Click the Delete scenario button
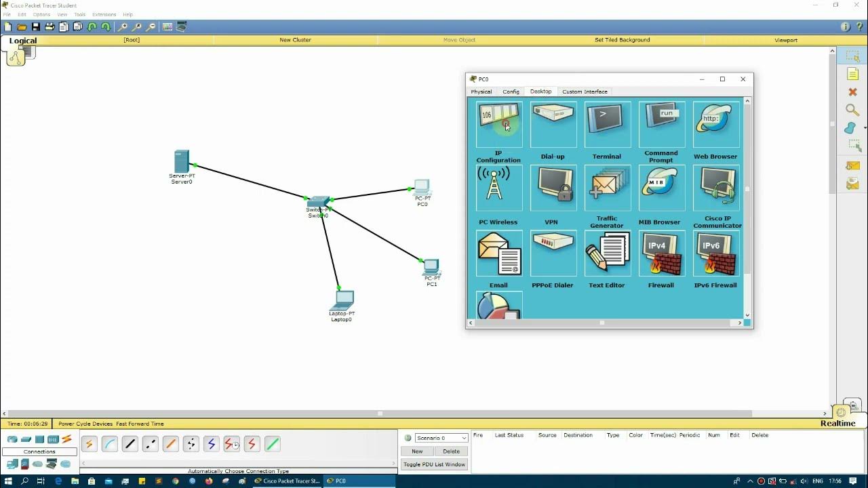The width and height of the screenshot is (868, 488). [451, 451]
